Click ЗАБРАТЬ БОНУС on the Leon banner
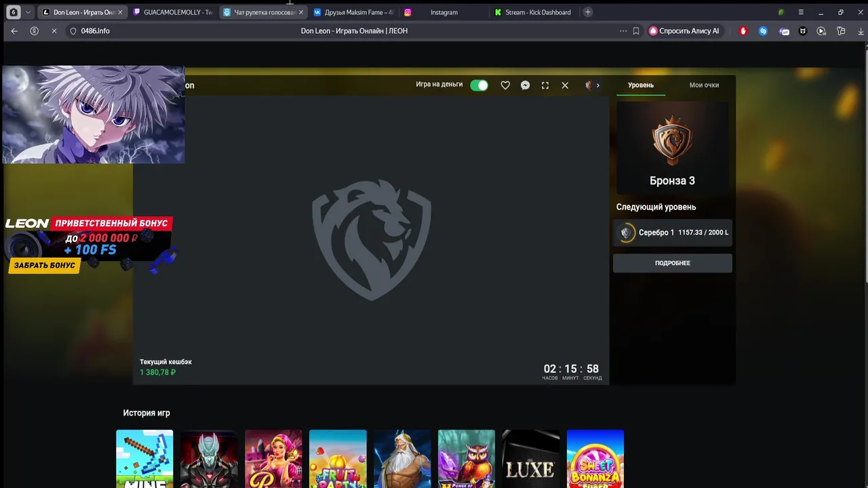The height and width of the screenshot is (488, 868). (45, 265)
